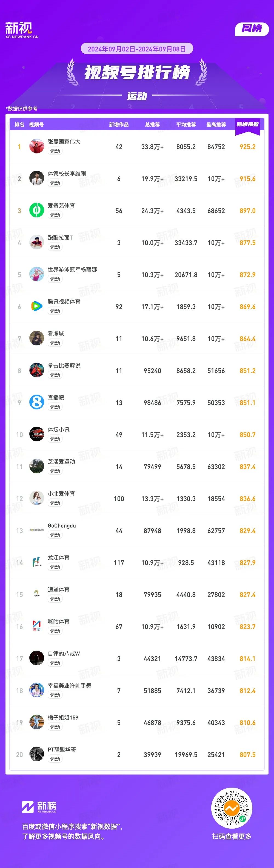Click the 体坛小讯 car avatar
Viewport: 274px width, 868px height.
[x=36, y=435]
